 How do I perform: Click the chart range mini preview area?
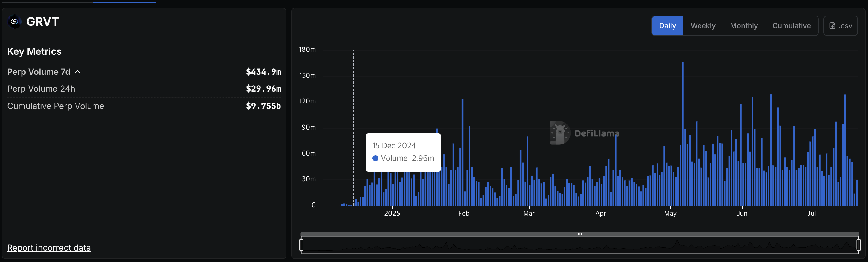click(x=579, y=245)
